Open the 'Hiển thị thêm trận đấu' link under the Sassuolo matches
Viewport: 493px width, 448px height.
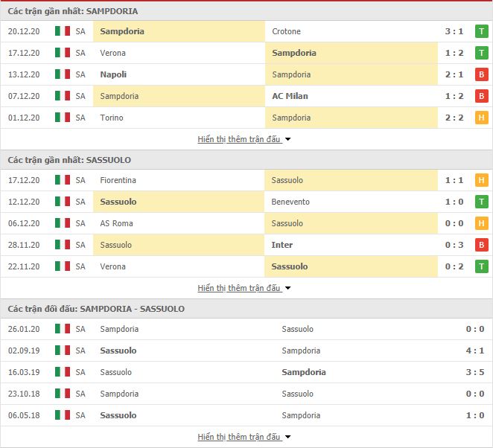(239, 288)
